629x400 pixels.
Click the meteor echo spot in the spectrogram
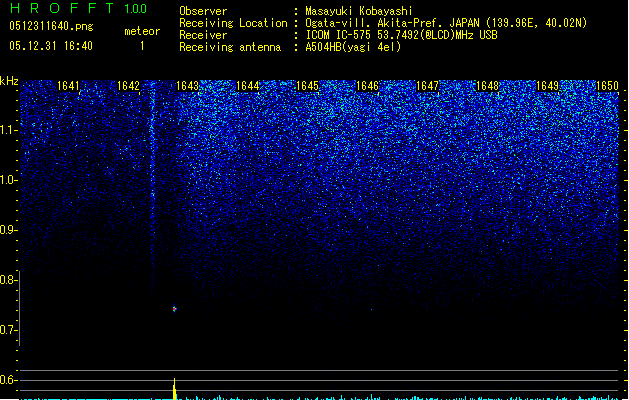[x=174, y=309]
